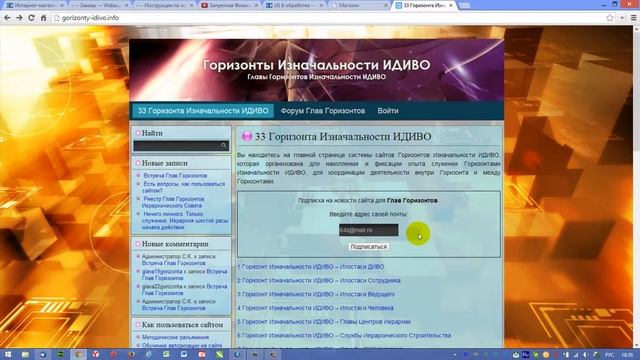Open Реестр Глав Горизонтов Иерархического Совета link
Image resolution: width=640 pixels, height=360 pixels.
(173, 202)
